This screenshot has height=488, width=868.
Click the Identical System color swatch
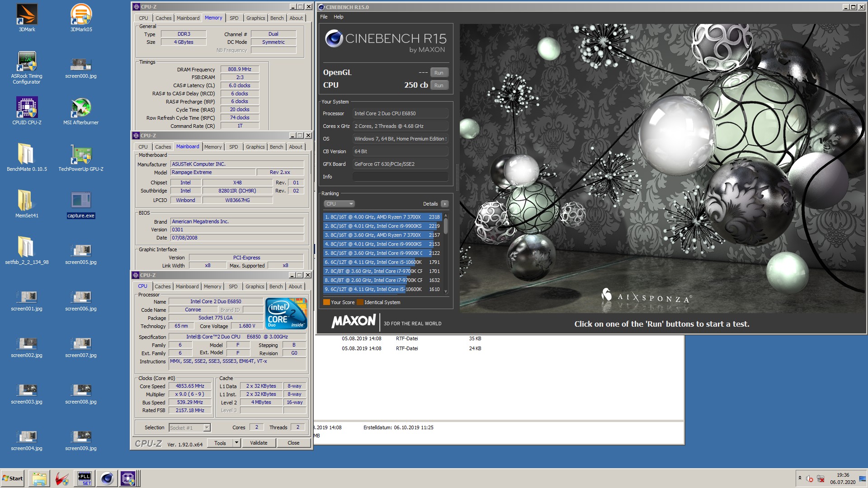coord(360,302)
